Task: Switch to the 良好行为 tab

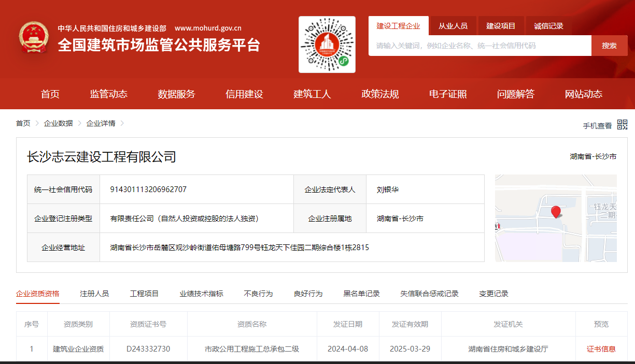Action: coord(308,294)
